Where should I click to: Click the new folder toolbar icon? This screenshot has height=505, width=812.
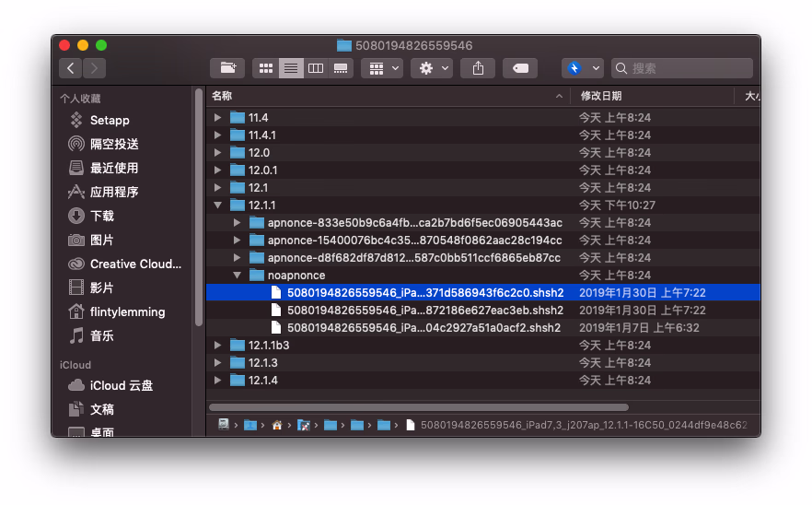coord(227,68)
